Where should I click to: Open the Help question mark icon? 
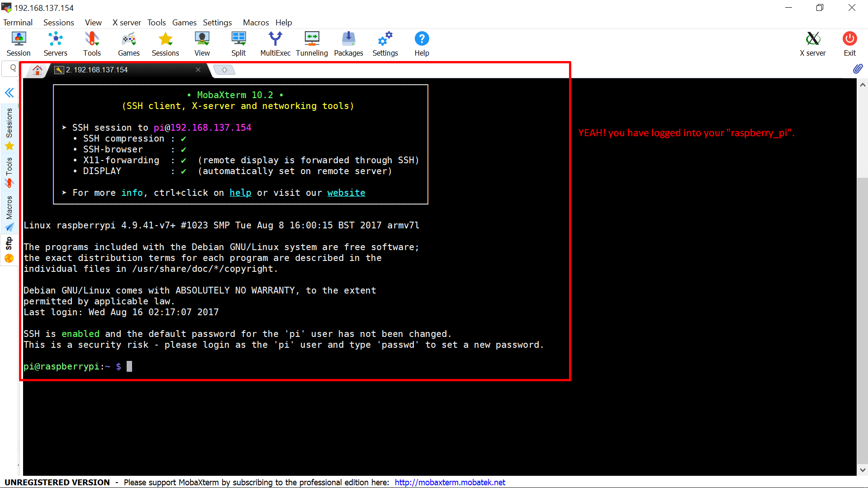[x=422, y=44]
